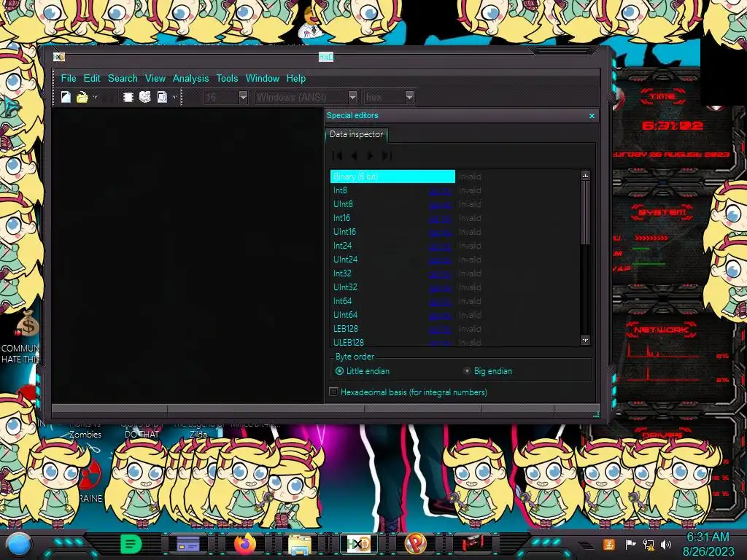Open the purple card app in taskbar
This screenshot has height=560, width=747.
click(188, 544)
